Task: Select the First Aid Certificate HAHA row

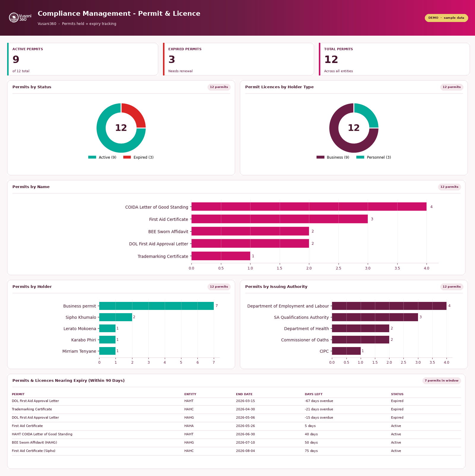Action: pos(236,426)
